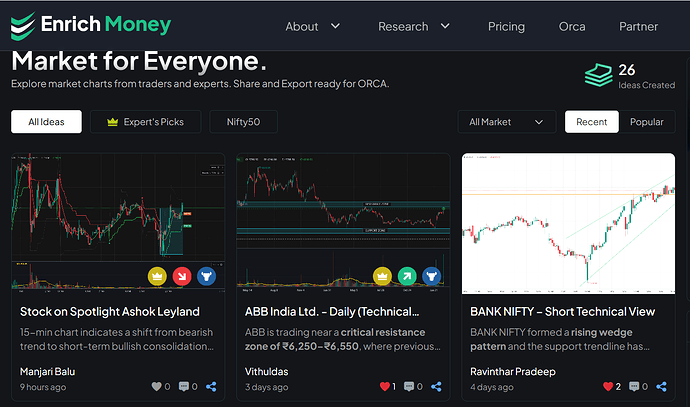Like the BANK NIFTY idea with heart
Screen dimensions: 690x407
click(x=608, y=386)
